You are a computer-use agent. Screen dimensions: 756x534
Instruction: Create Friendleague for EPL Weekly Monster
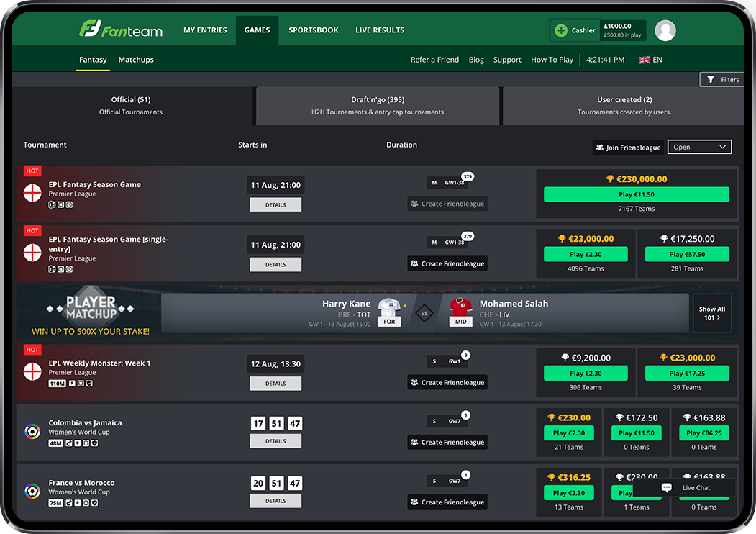(447, 383)
